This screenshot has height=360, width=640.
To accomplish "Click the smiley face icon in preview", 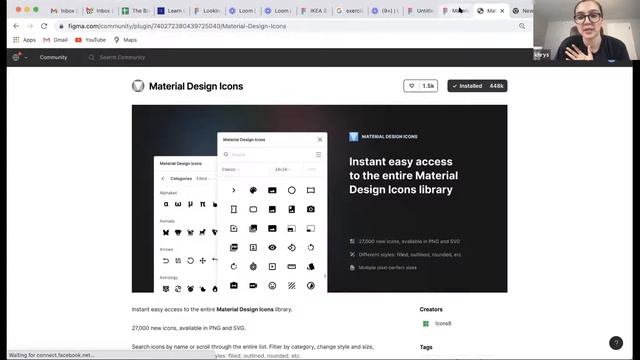I will pos(272,286).
